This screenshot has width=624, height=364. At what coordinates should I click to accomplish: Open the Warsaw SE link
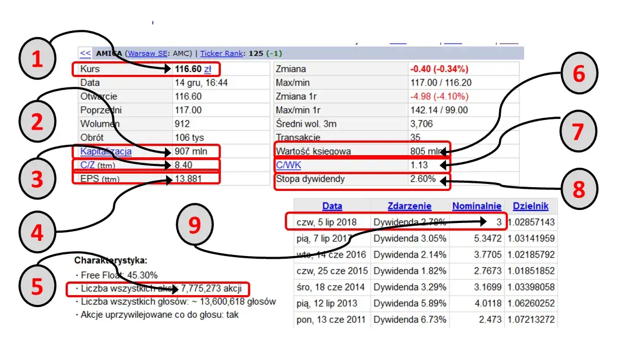tap(147, 53)
